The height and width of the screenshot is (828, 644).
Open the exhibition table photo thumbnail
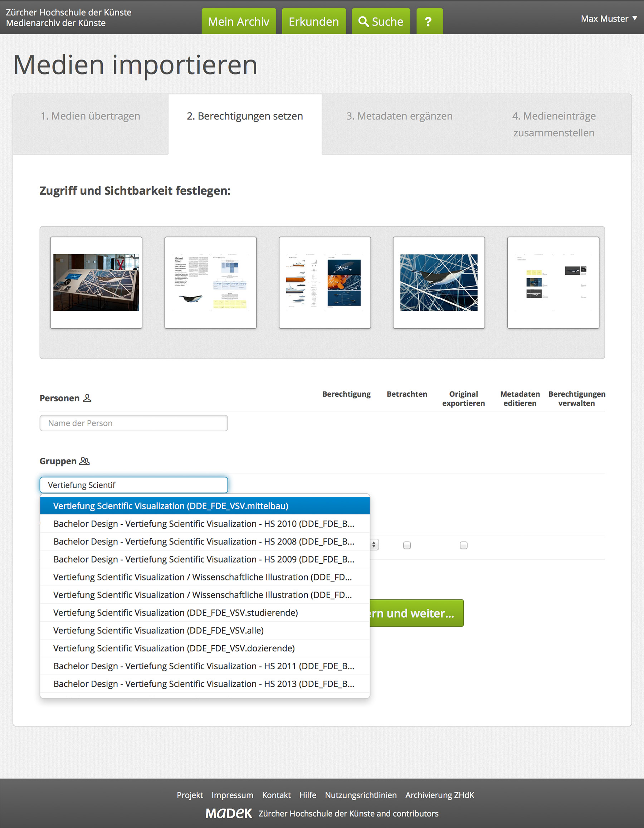[x=96, y=283]
